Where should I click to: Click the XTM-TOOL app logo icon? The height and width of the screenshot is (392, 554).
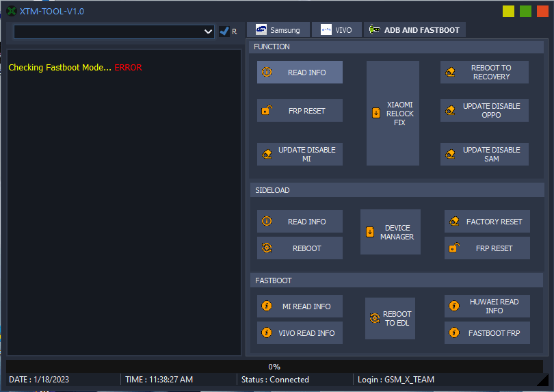pos(12,12)
